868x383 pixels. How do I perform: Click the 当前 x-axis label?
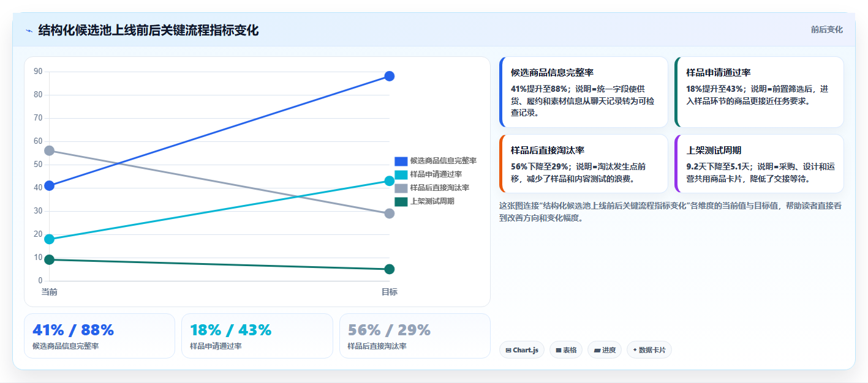[x=50, y=292]
